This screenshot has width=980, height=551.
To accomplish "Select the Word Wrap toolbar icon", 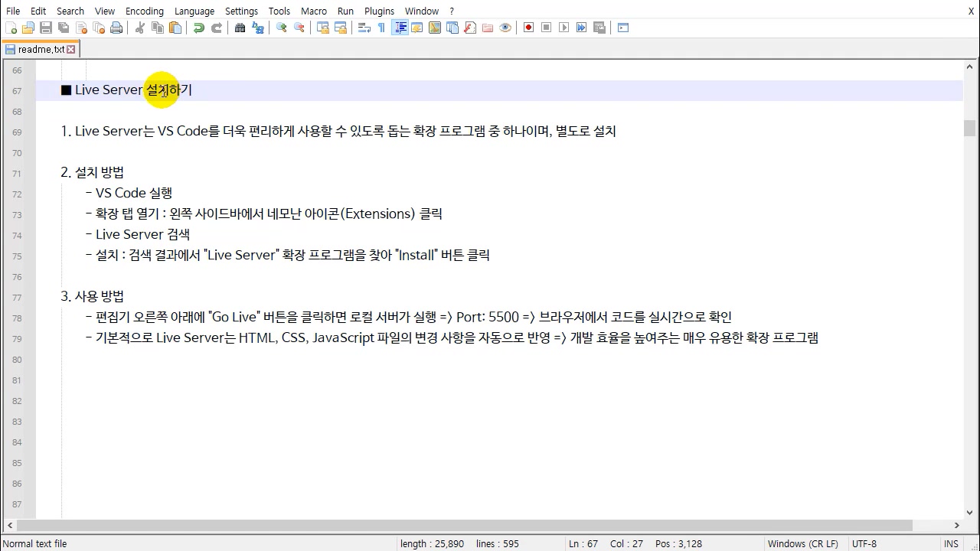I will pos(362,27).
